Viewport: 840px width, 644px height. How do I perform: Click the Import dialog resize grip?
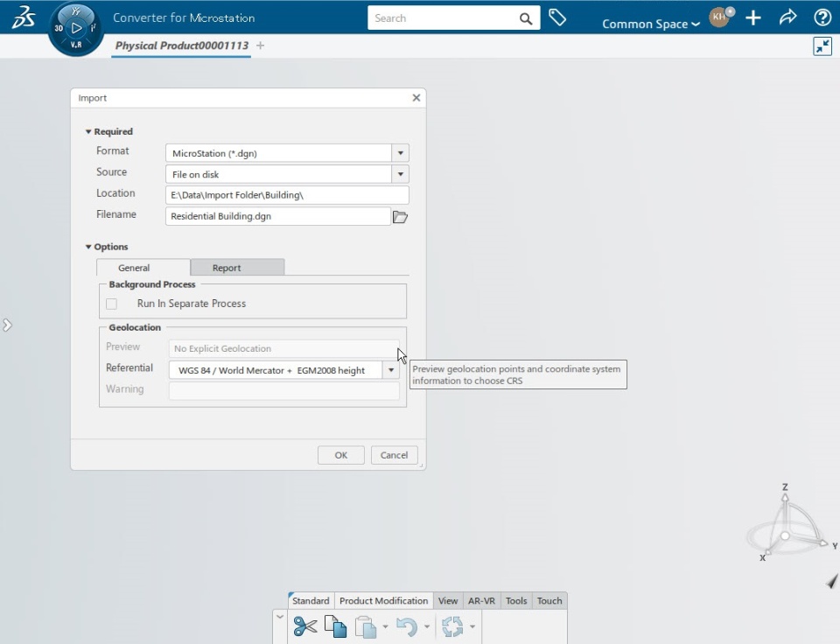click(422, 465)
